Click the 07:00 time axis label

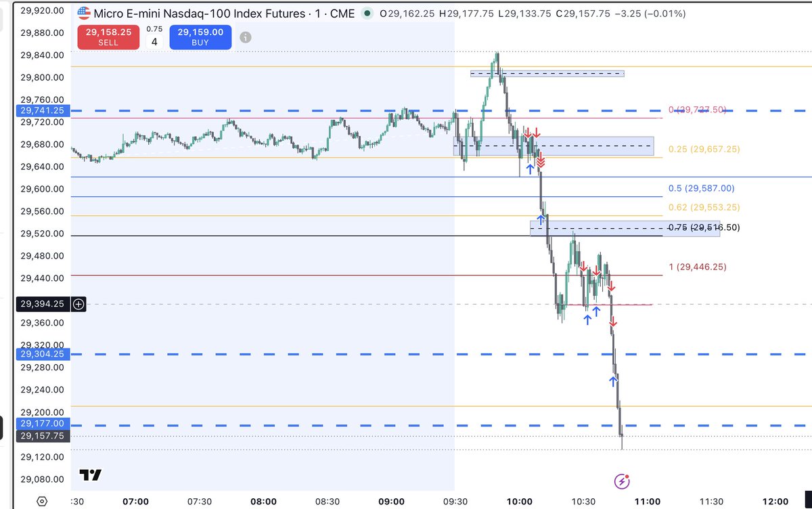click(x=135, y=502)
